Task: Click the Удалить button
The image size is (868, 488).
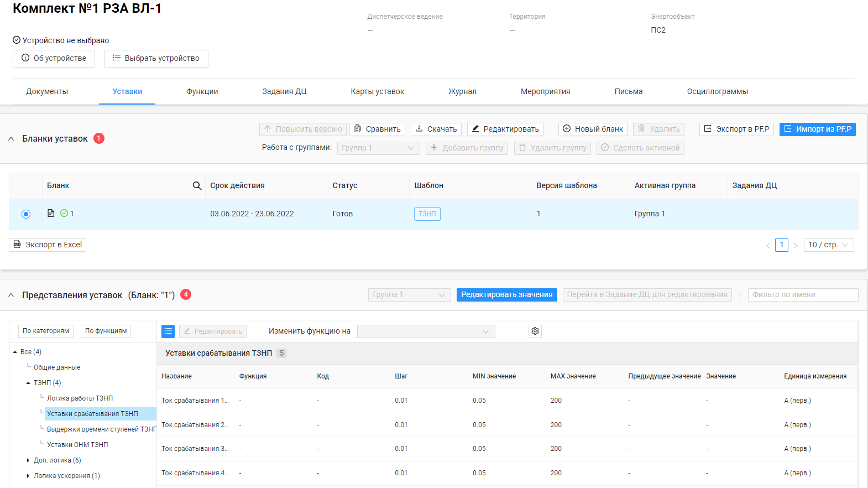Action: pos(659,129)
